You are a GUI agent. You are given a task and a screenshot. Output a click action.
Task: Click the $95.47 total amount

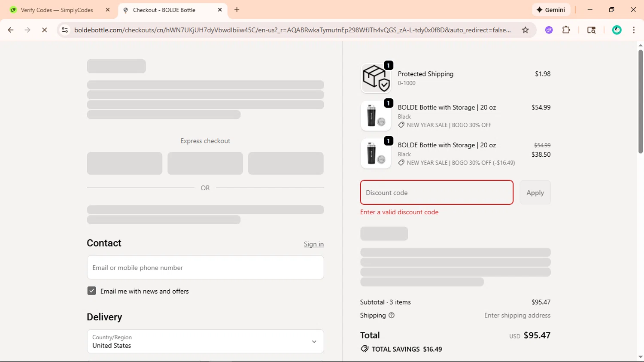coord(537,335)
